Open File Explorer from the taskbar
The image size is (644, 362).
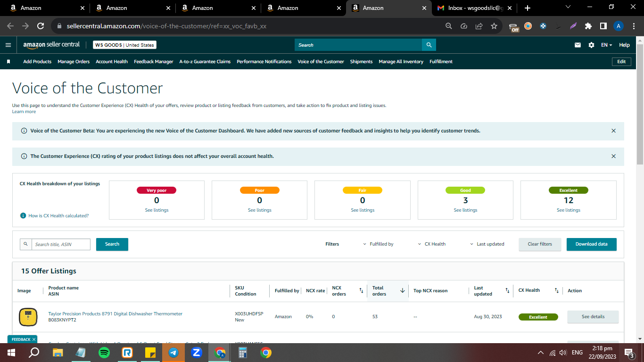click(x=58, y=353)
